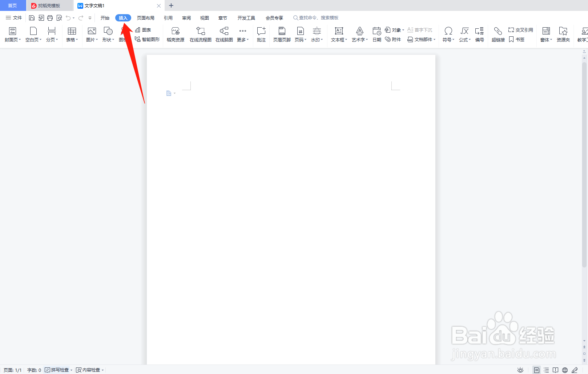Switch to 开发工具 developer tools tab
The height and width of the screenshot is (374, 588).
click(x=246, y=18)
